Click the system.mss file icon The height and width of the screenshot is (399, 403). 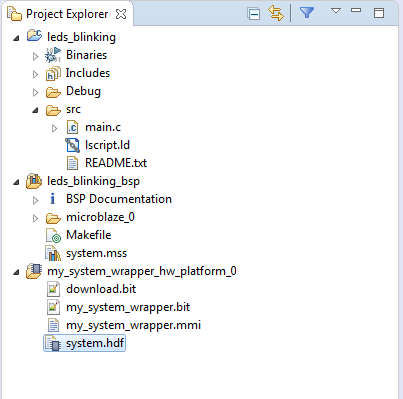tap(53, 253)
